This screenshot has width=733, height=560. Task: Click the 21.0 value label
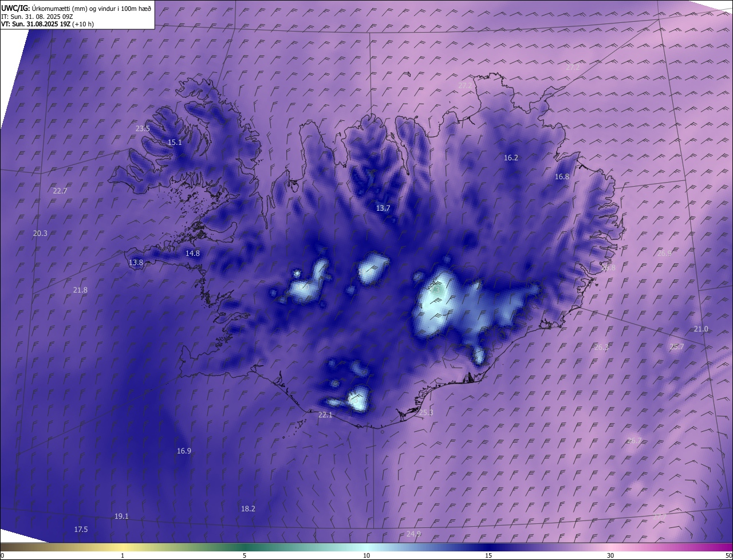tap(701, 329)
